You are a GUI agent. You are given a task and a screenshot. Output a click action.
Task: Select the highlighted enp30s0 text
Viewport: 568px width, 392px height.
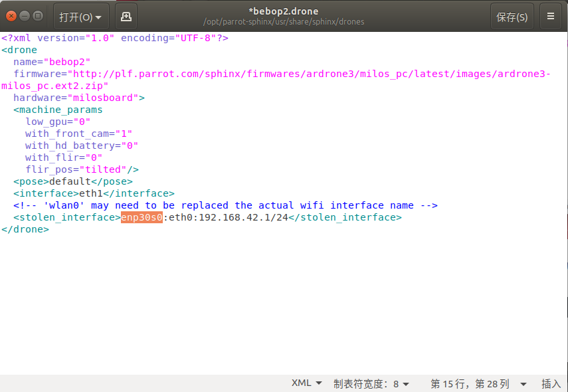tap(142, 217)
